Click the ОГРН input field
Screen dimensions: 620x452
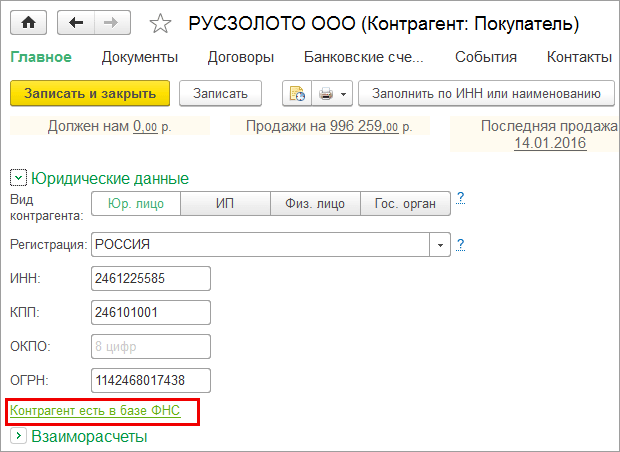(151, 380)
